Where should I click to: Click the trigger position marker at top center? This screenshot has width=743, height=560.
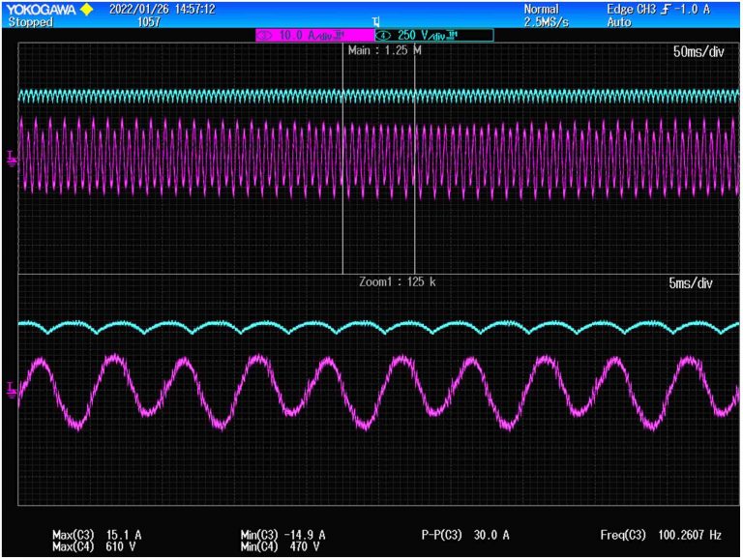click(375, 21)
